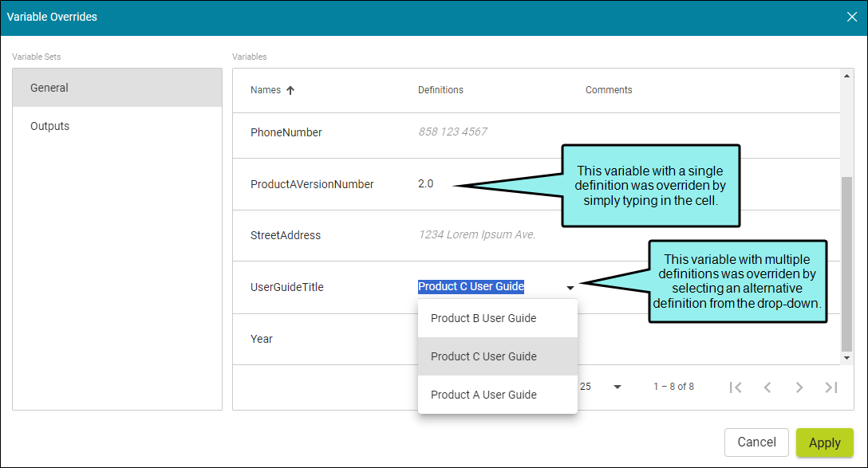Viewport: 868px width, 468px height.
Task: Click the PhoneNumber variable name
Action: (286, 132)
